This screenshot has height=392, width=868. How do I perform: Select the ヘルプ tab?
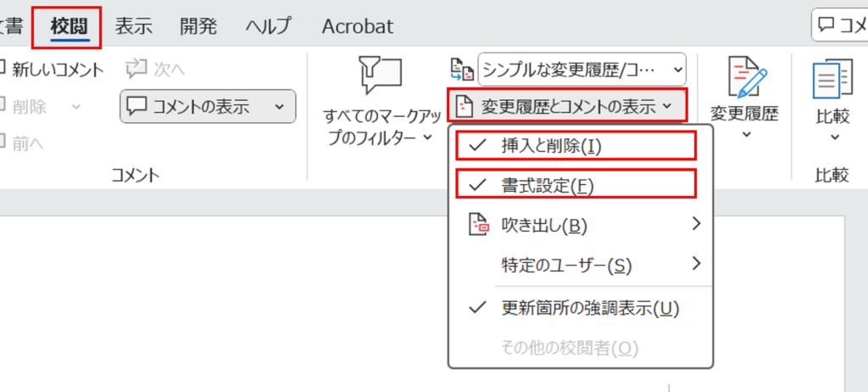269,26
